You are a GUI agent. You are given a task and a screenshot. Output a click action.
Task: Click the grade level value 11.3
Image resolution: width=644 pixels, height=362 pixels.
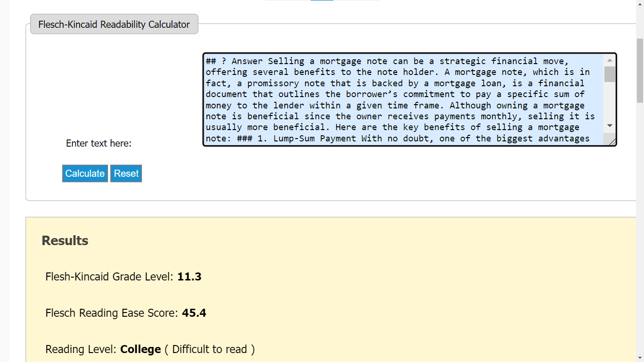(x=190, y=277)
